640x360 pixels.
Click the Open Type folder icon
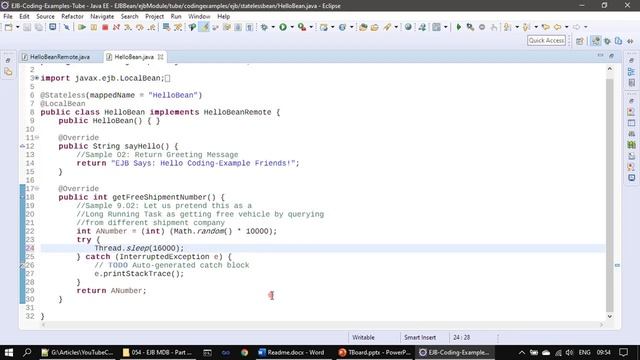(363, 27)
